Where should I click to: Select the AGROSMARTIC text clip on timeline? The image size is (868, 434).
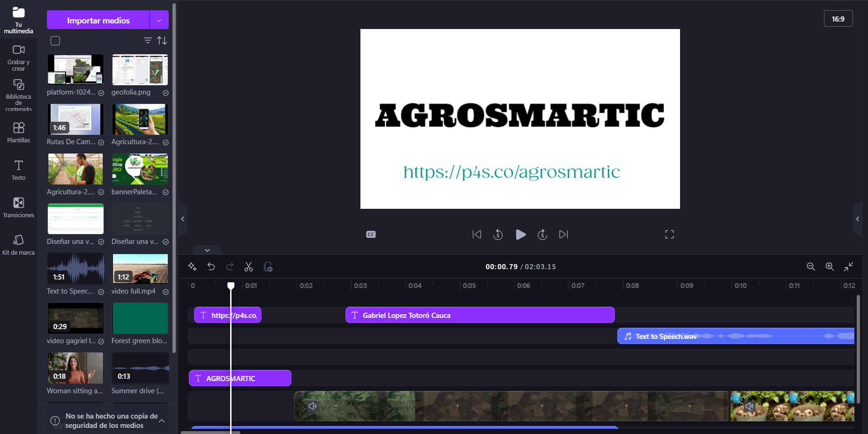pos(240,378)
